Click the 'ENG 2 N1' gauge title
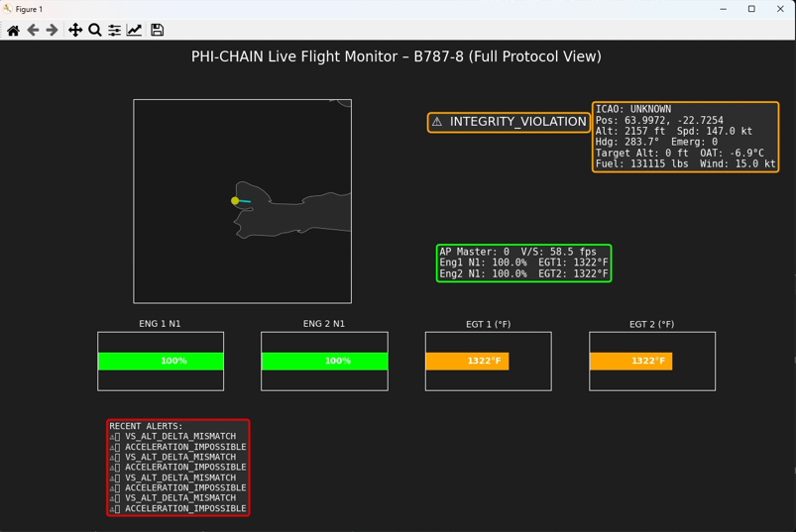796x532 pixels. click(324, 324)
